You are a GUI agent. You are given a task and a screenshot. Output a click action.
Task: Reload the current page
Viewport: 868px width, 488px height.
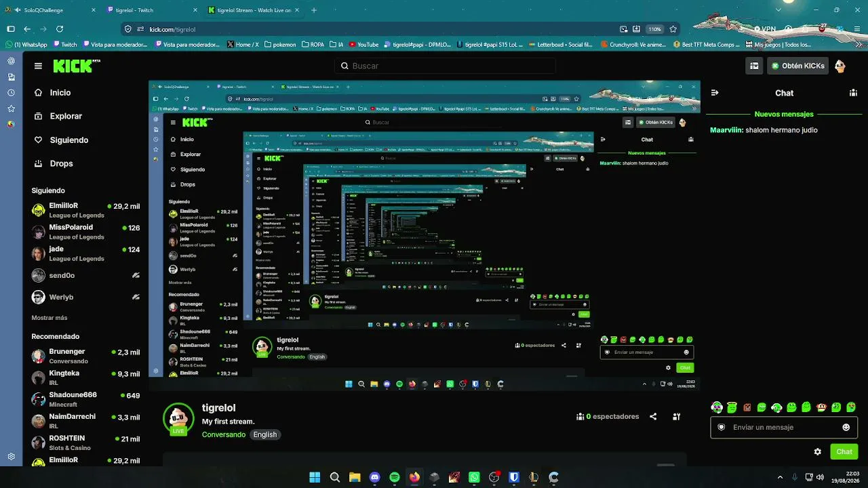pos(60,29)
